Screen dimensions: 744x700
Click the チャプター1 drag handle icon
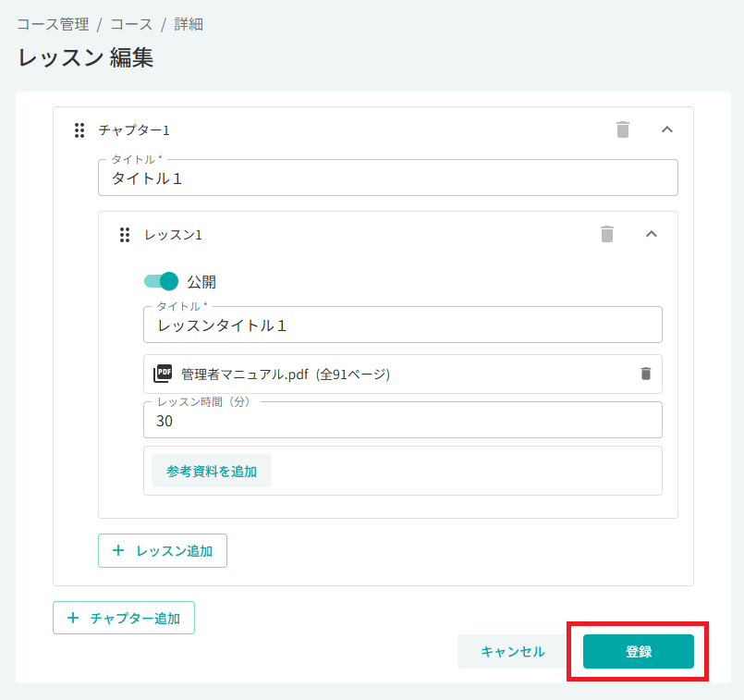(79, 130)
